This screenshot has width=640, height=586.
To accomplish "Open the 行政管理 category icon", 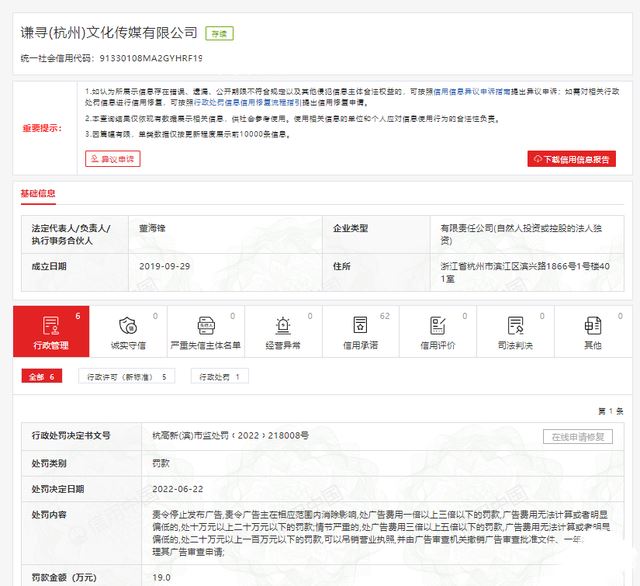I will tap(51, 326).
